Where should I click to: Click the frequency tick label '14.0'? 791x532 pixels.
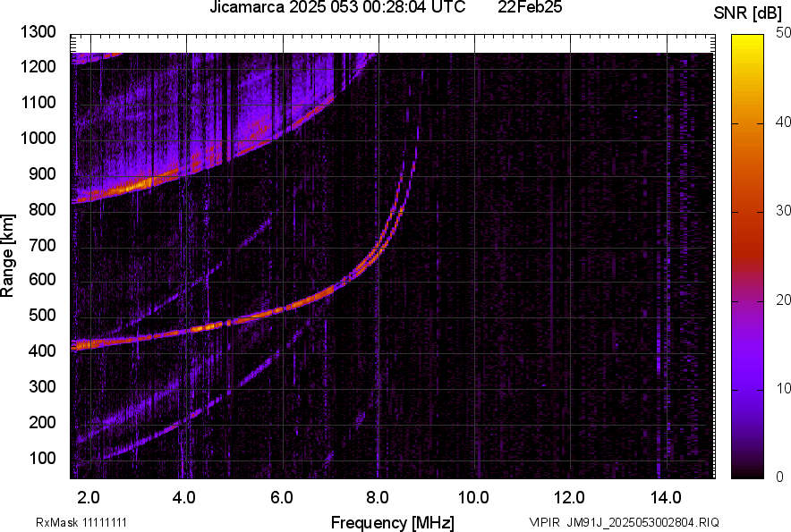(666, 498)
